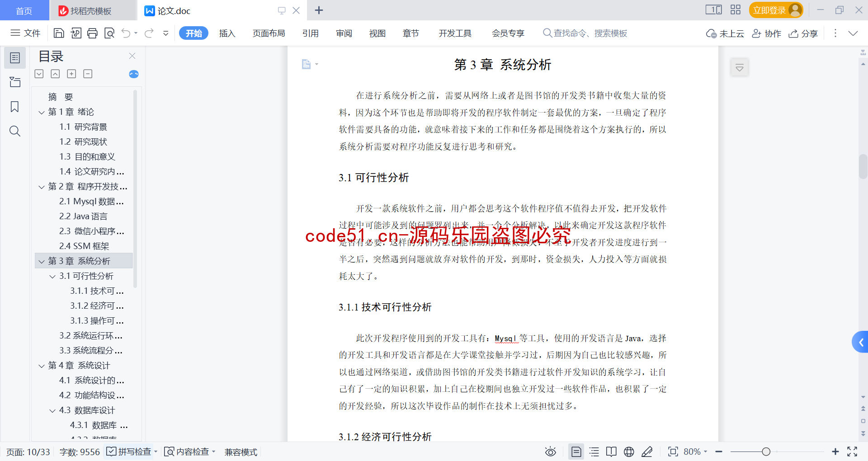Open the 开发工具 ribbon tab
The image size is (868, 461).
click(x=455, y=33)
